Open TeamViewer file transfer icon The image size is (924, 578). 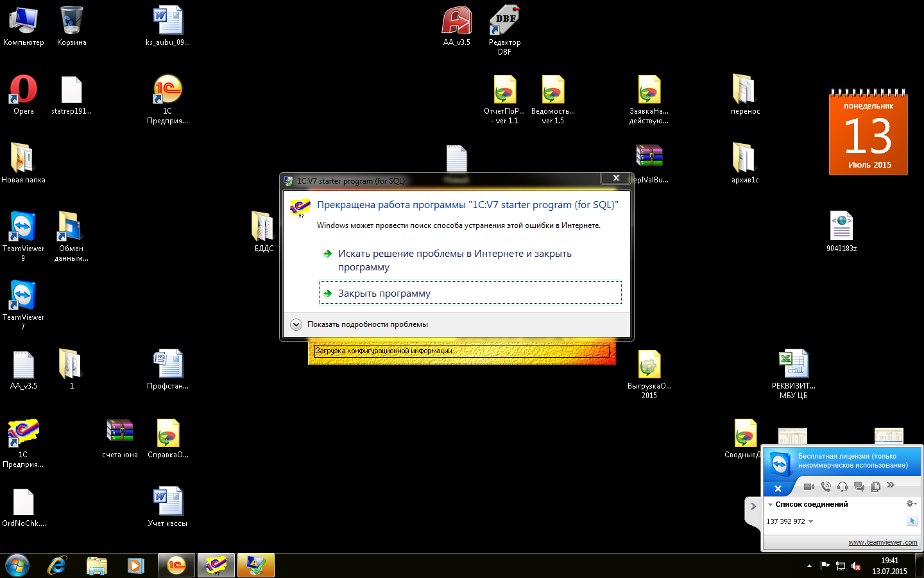(x=875, y=487)
